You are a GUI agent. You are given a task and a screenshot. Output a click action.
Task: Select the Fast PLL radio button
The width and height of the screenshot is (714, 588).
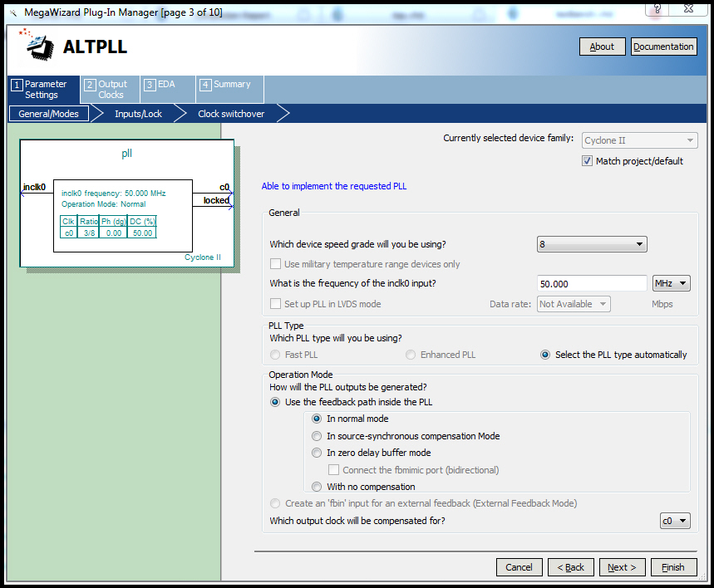tap(275, 355)
